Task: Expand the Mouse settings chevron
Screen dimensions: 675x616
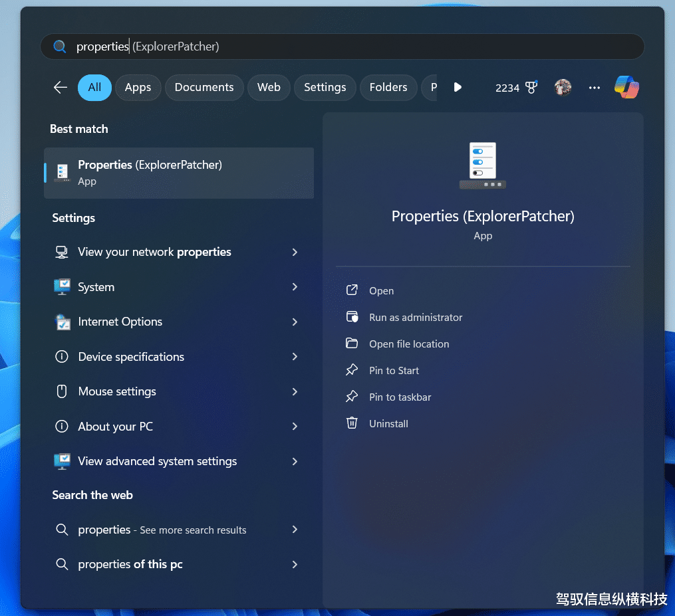Action: coord(295,391)
